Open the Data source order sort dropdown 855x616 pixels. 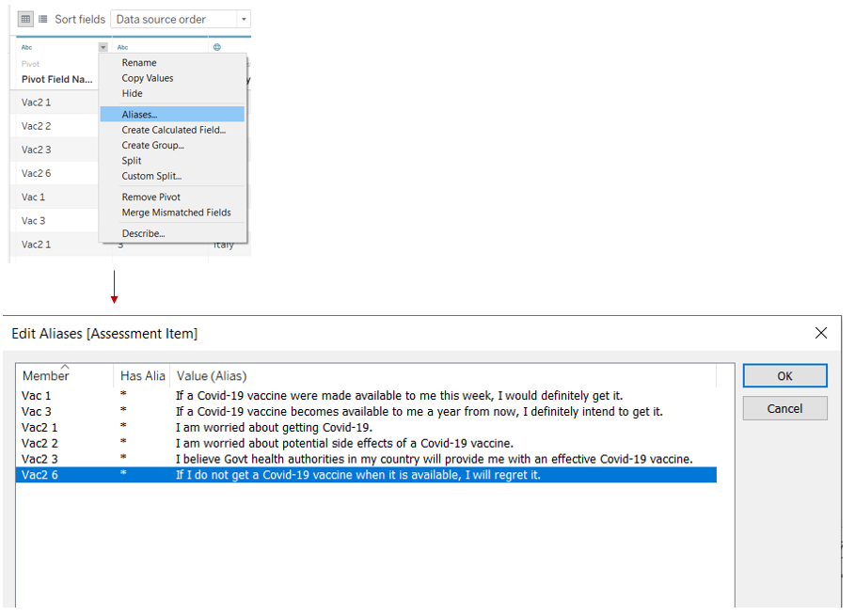coord(244,19)
